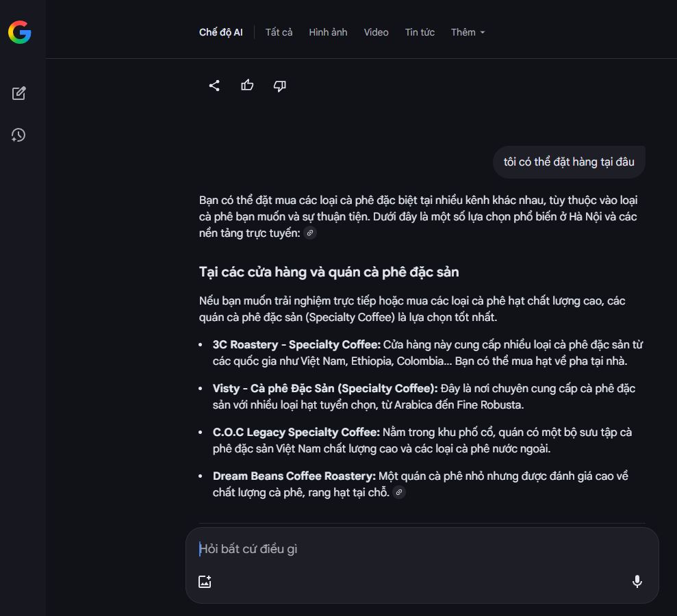Switch to the Hình ảnh tab

328,32
